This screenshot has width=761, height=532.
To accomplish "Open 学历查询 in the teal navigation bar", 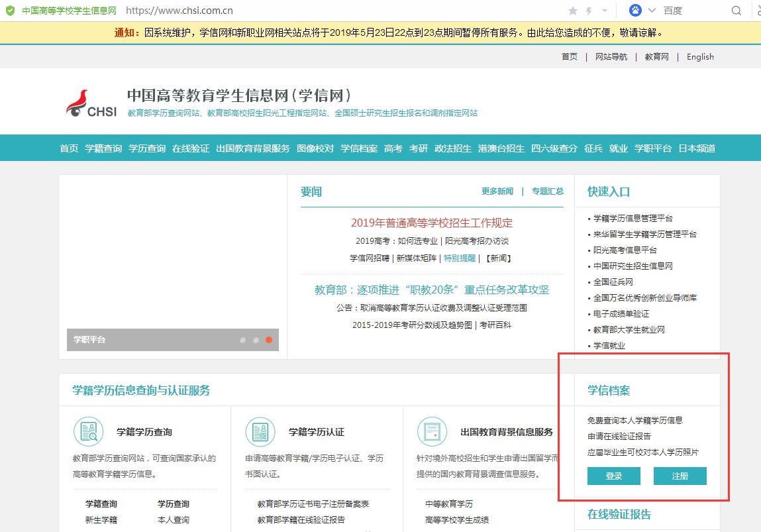I will pyautogui.click(x=147, y=148).
